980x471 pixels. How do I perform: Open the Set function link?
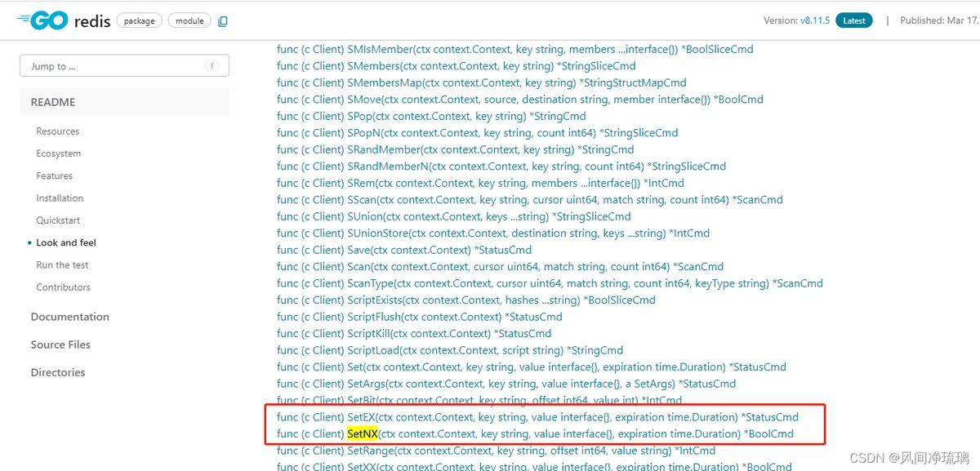tap(532, 367)
